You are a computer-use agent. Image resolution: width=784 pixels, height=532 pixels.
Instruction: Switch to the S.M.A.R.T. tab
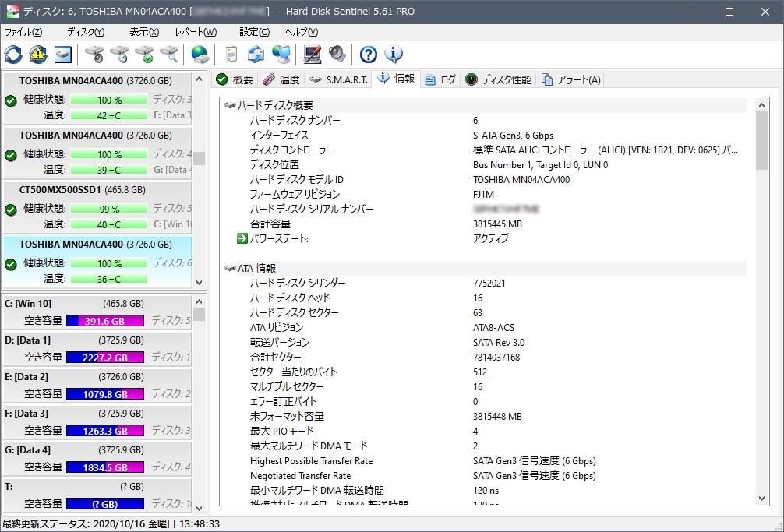tap(338, 80)
